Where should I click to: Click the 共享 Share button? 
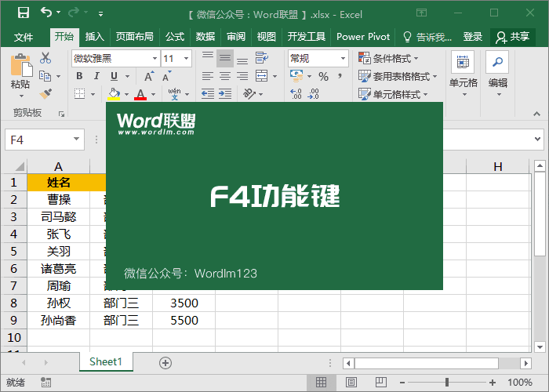[513, 37]
